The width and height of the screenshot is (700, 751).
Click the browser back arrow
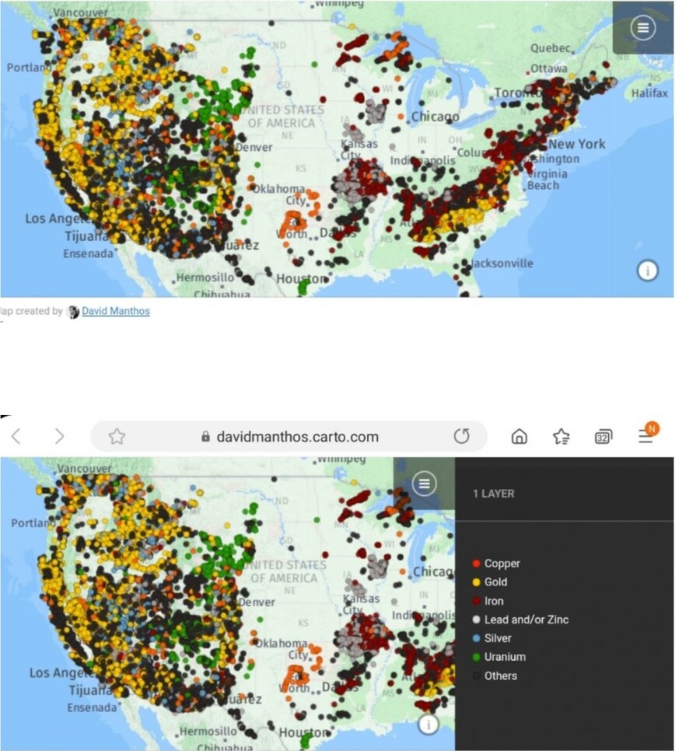[x=16, y=436]
